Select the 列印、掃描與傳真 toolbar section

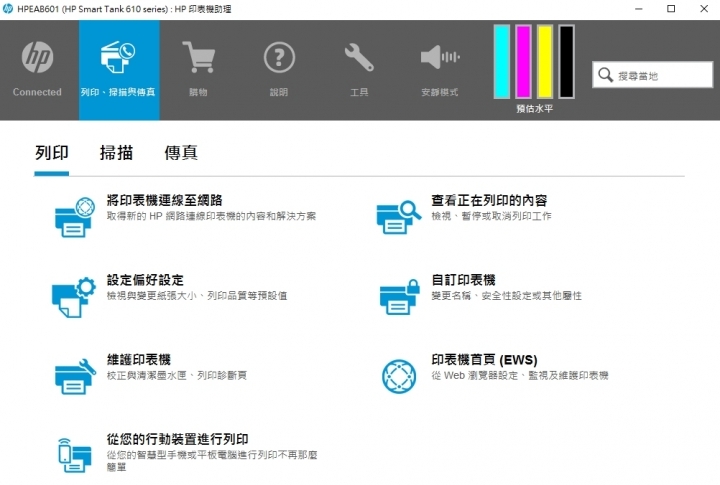coord(119,69)
